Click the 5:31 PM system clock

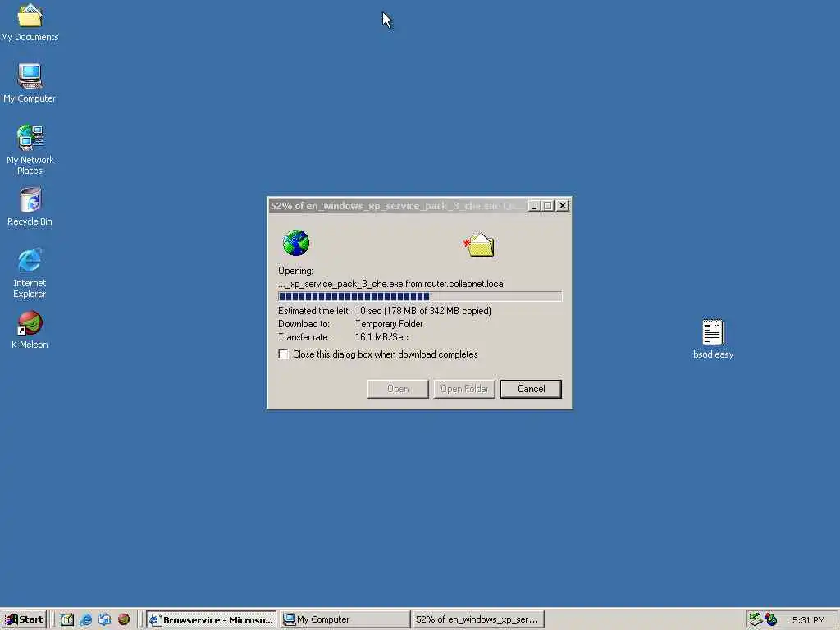808,620
